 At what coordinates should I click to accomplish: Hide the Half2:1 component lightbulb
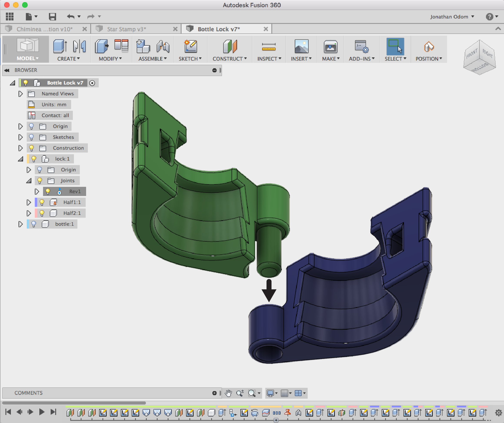pos(42,213)
